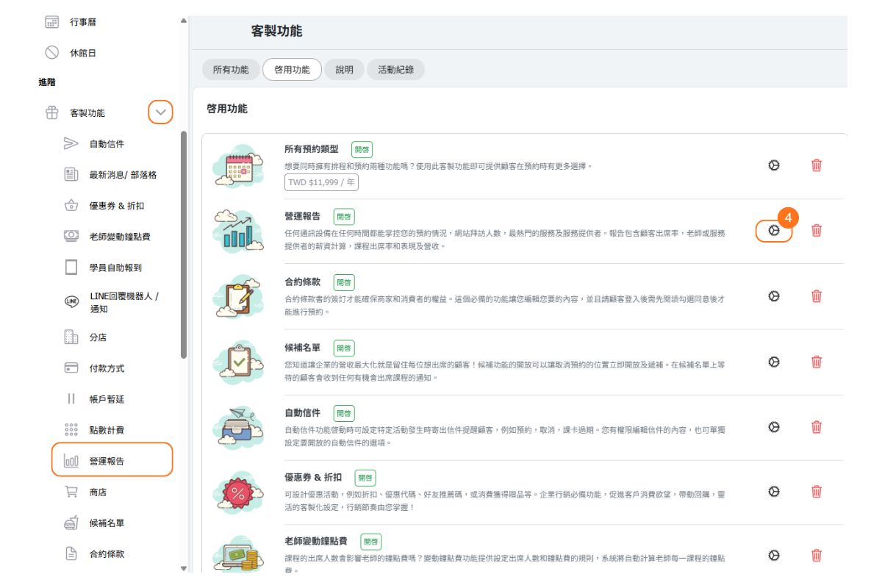
Task: Switch to the 所有功能 tab
Action: click(231, 70)
